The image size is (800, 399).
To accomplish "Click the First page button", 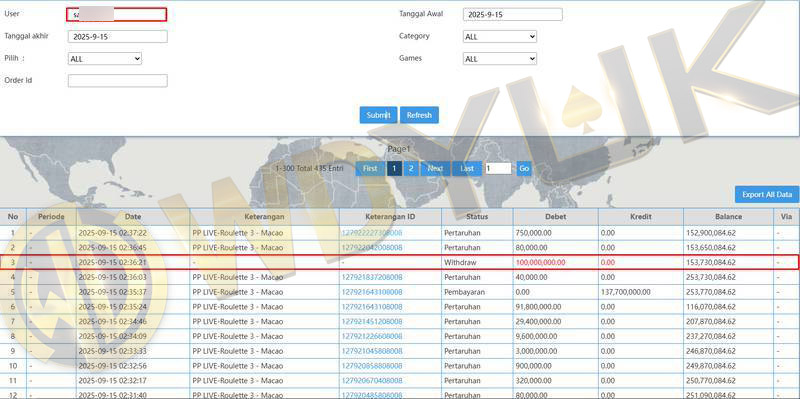I will 370,168.
